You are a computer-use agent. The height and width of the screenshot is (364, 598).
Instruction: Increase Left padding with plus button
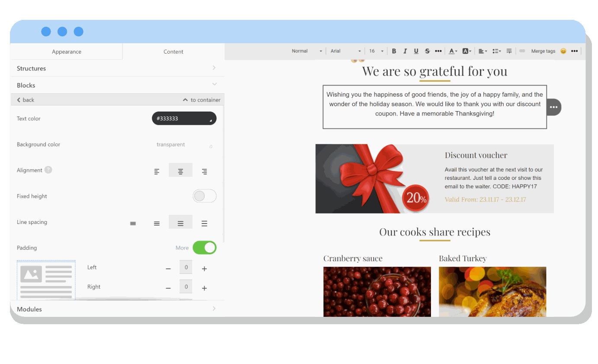pyautogui.click(x=204, y=269)
